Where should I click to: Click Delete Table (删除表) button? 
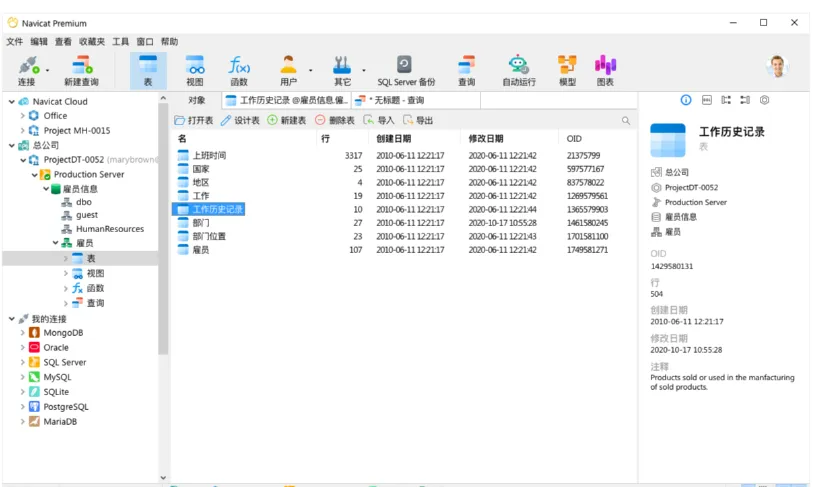[x=335, y=120]
